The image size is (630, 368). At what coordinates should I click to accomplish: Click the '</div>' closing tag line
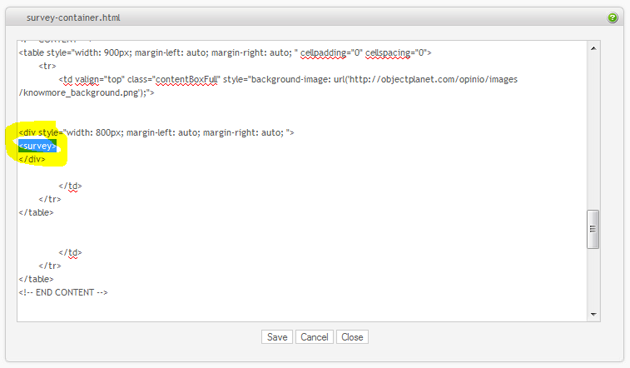pyautogui.click(x=32, y=159)
